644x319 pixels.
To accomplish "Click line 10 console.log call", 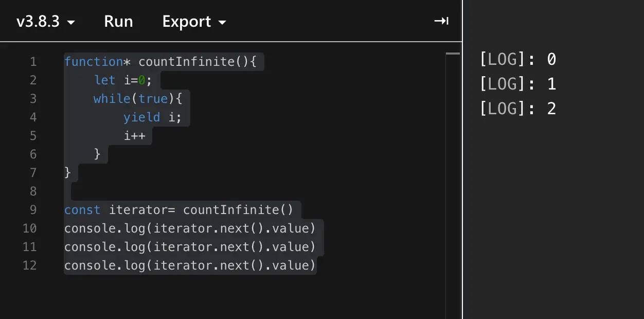I will [190, 228].
